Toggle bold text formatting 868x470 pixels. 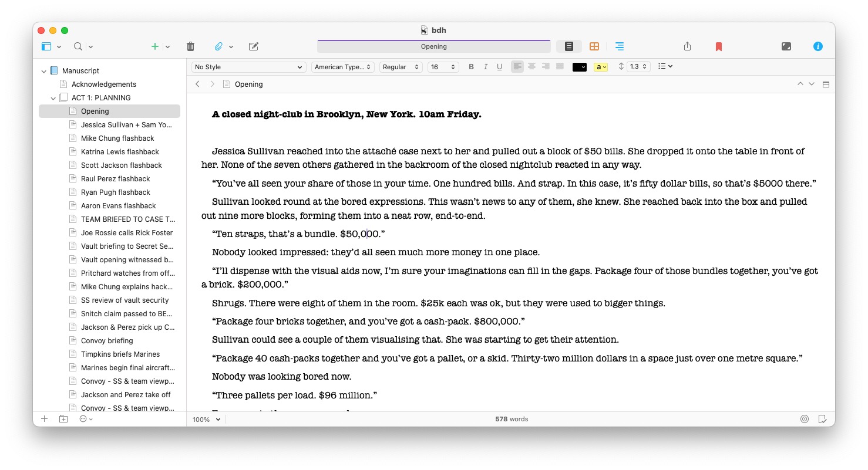[x=471, y=67]
